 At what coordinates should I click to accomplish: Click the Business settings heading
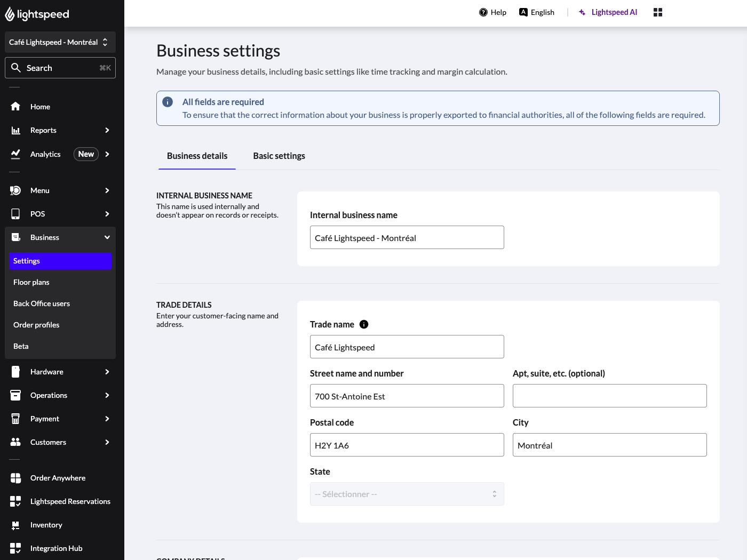tap(218, 51)
